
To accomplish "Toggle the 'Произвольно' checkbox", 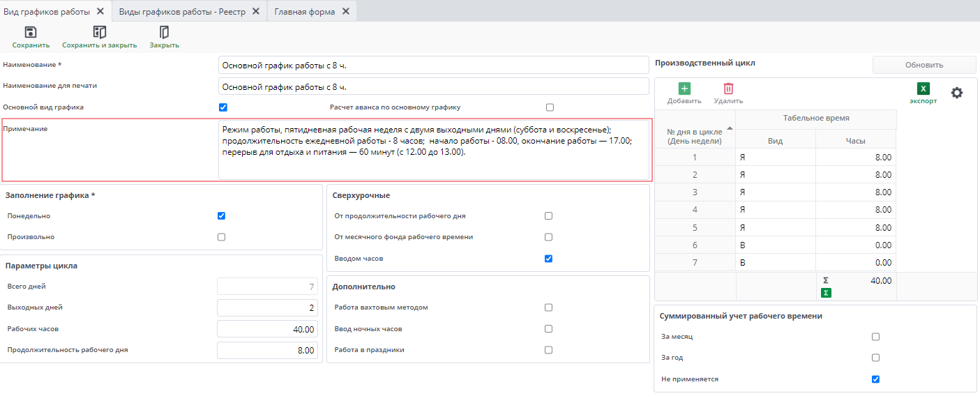I will [x=222, y=237].
